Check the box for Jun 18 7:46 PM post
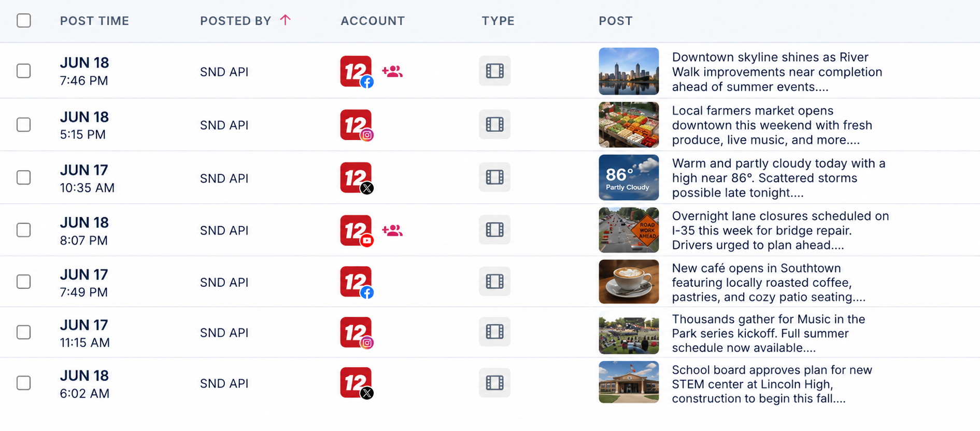 point(24,71)
